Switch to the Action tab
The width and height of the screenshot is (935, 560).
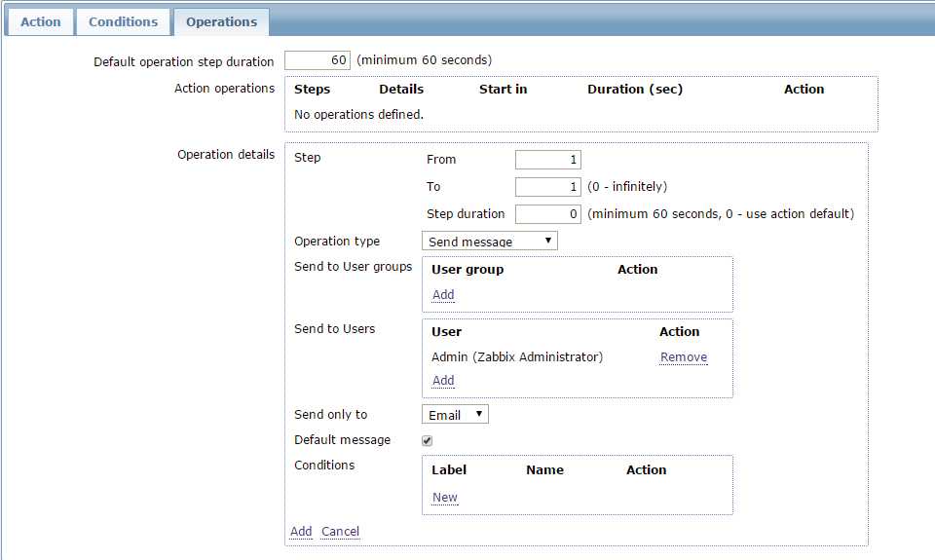click(x=40, y=21)
